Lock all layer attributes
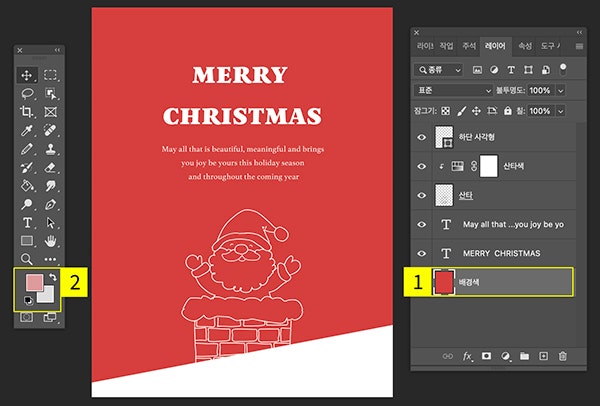The height and width of the screenshot is (406, 600). (507, 111)
